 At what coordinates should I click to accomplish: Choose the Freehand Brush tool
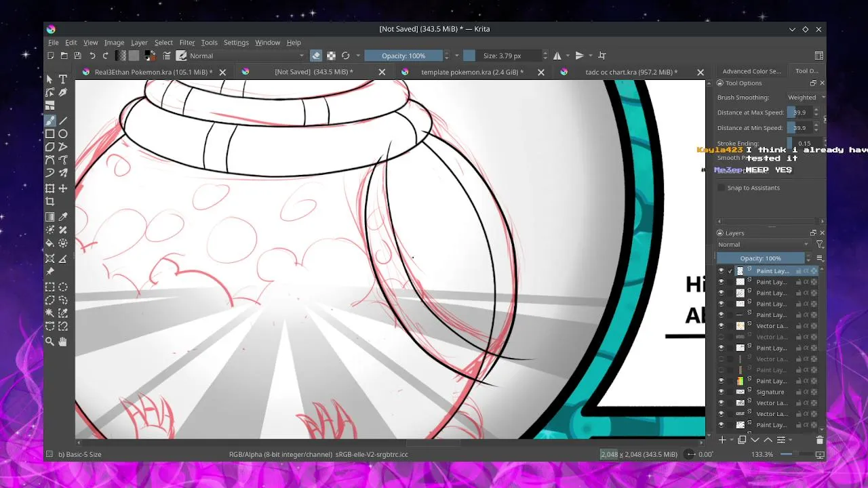point(50,121)
